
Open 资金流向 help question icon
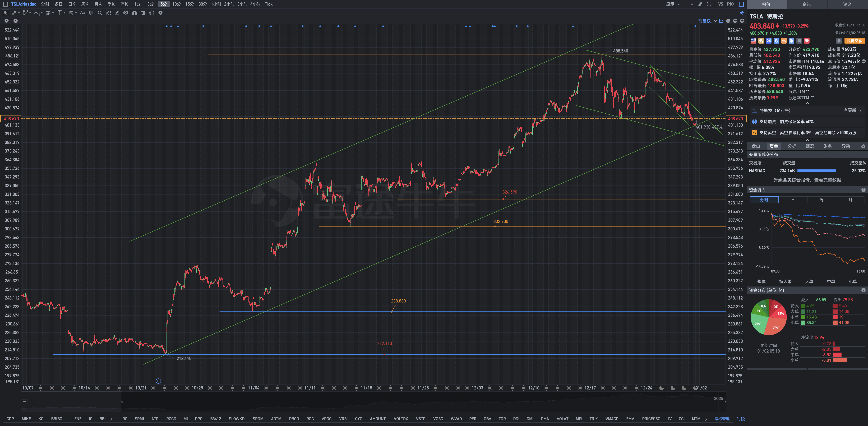pyautogui.click(x=863, y=190)
